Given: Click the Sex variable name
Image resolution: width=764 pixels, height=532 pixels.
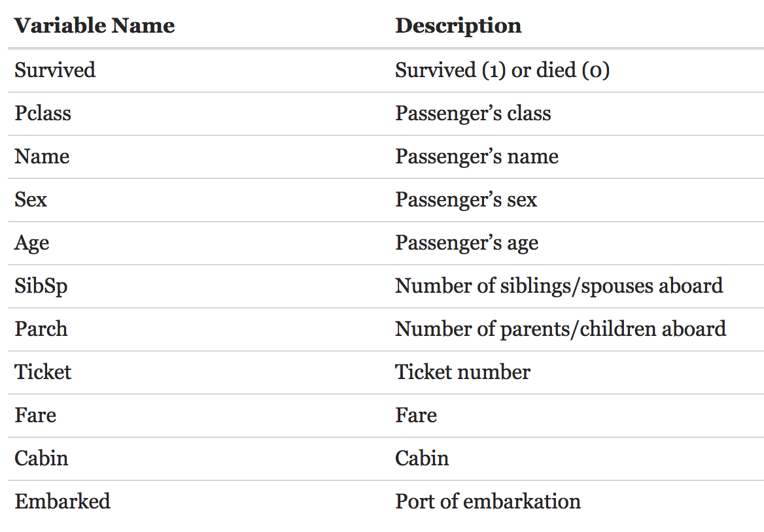Looking at the screenshot, I should (31, 199).
